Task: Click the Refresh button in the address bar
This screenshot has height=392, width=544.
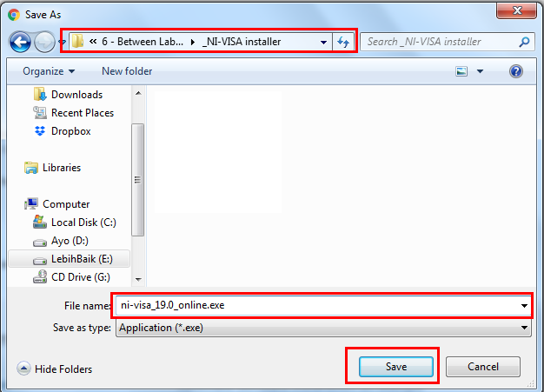Action: (343, 43)
